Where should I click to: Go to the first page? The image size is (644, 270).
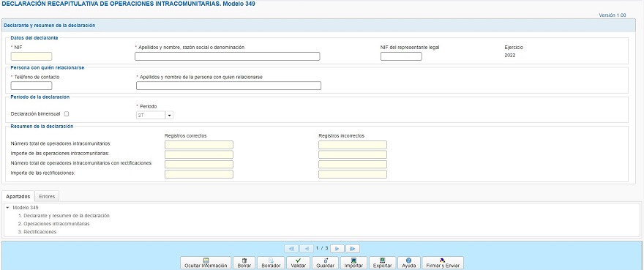tap(291, 249)
